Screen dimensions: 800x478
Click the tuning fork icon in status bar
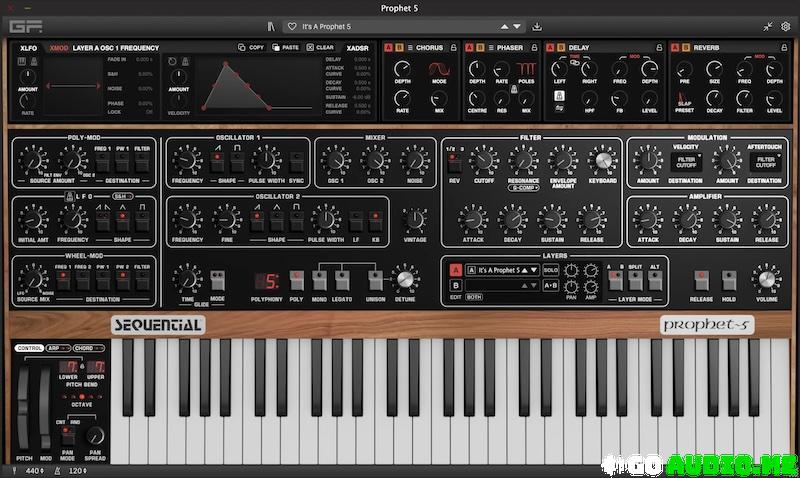click(x=14, y=470)
